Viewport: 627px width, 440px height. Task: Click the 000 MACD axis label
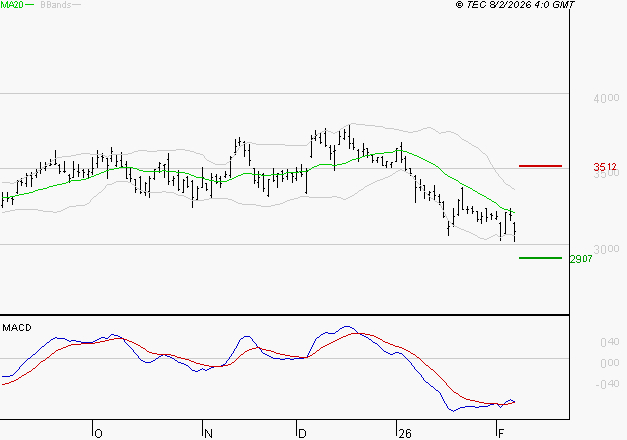pos(609,363)
